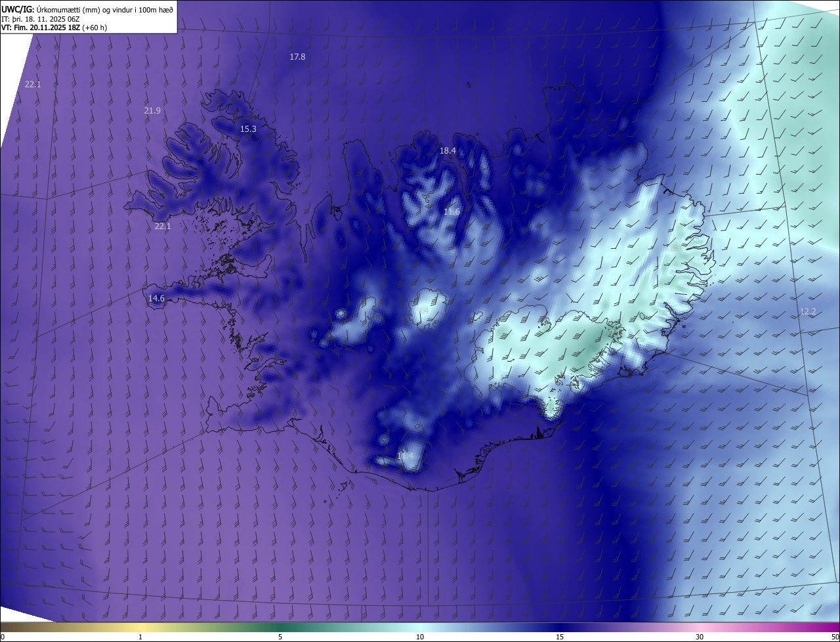Click the 5 tick on the color scale
This screenshot has width=840, height=642.
280,637
